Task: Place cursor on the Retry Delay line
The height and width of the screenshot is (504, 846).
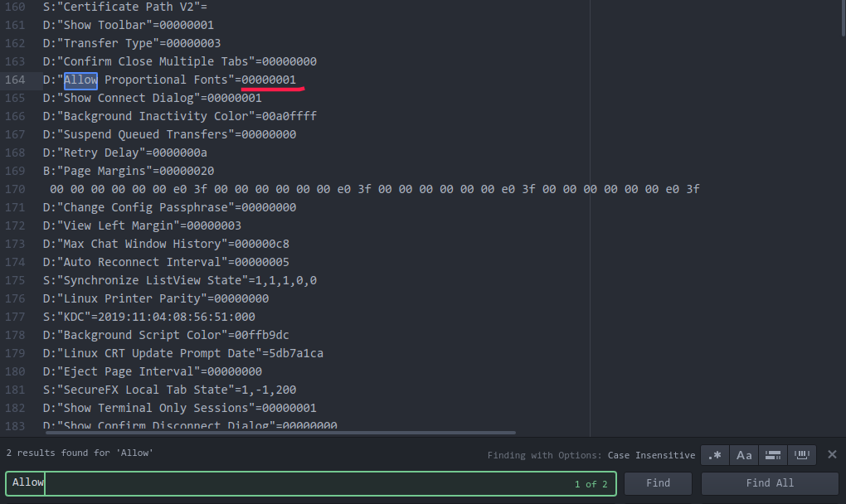Action: click(x=133, y=153)
